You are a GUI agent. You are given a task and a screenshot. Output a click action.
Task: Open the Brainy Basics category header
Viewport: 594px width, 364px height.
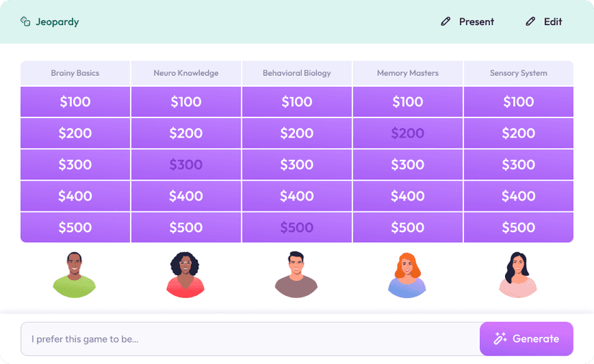75,73
